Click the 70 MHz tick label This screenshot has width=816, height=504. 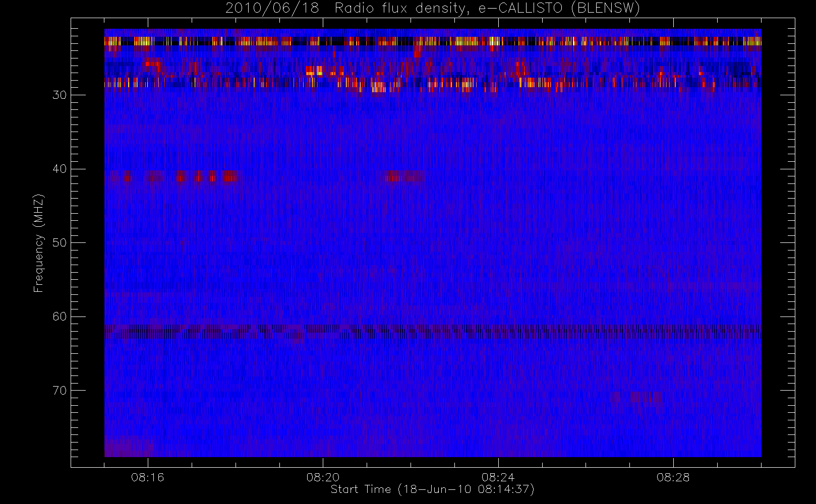(x=60, y=391)
